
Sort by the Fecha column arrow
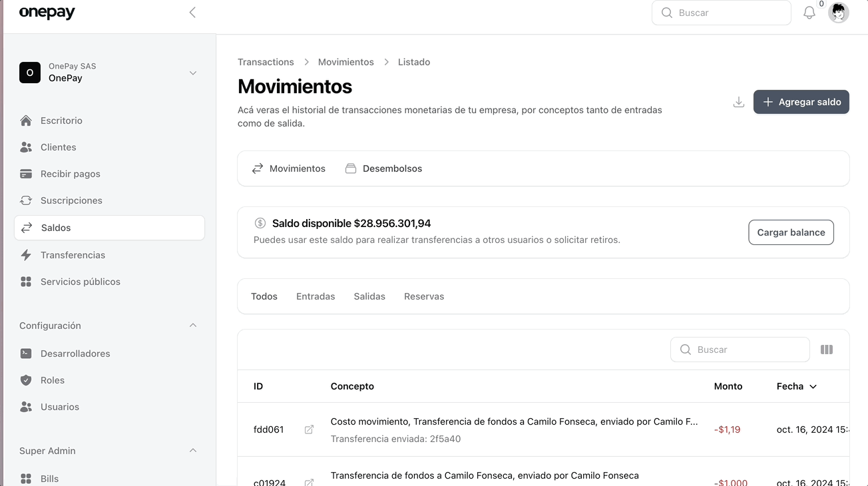click(x=813, y=386)
